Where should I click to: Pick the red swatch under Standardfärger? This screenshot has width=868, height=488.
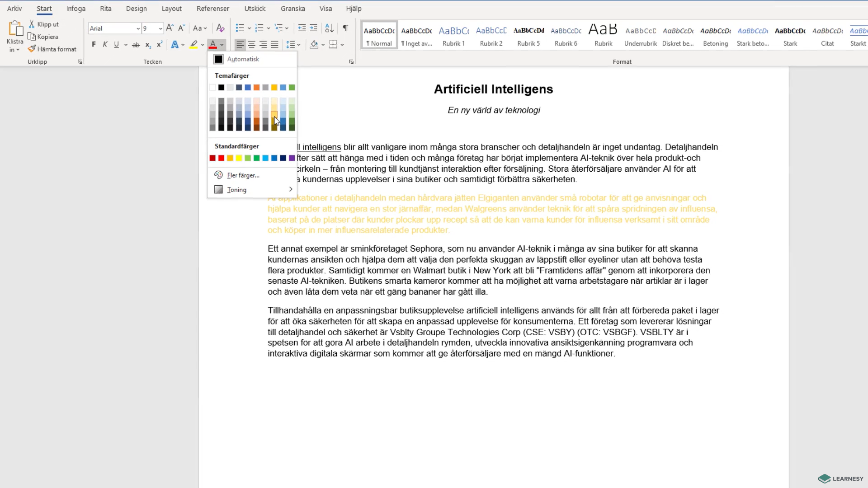pyautogui.click(x=221, y=158)
